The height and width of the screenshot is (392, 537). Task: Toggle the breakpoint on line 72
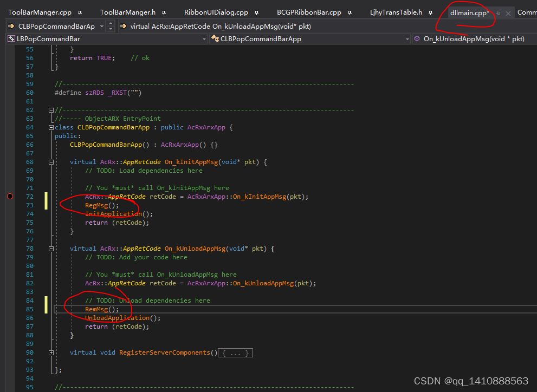point(10,197)
